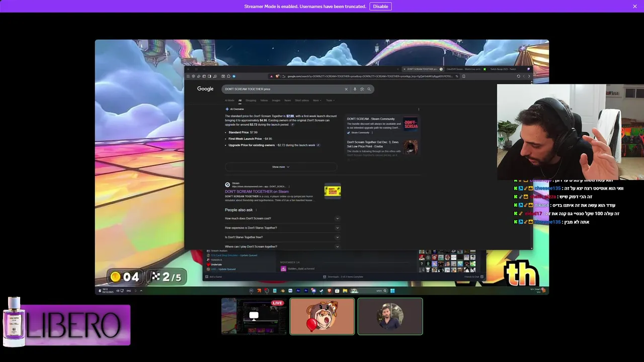Open the More search filters dropdown
The width and height of the screenshot is (644, 362).
pyautogui.click(x=317, y=101)
